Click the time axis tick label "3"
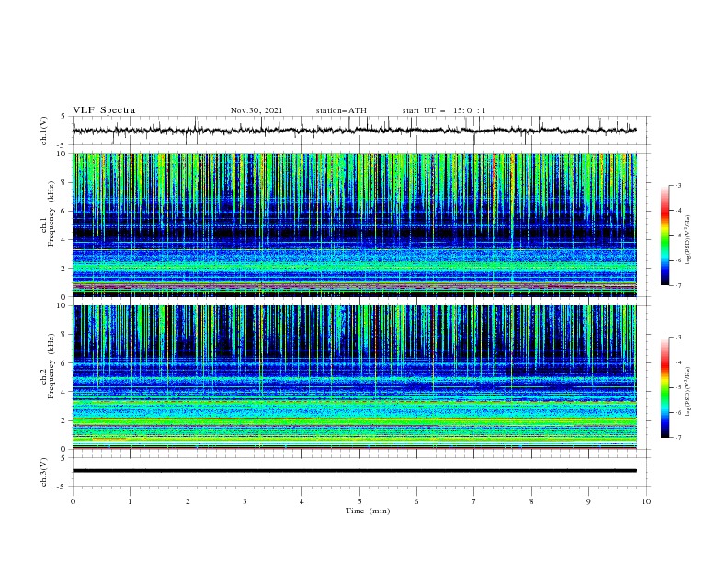The width and height of the screenshot is (728, 563). 245,501
